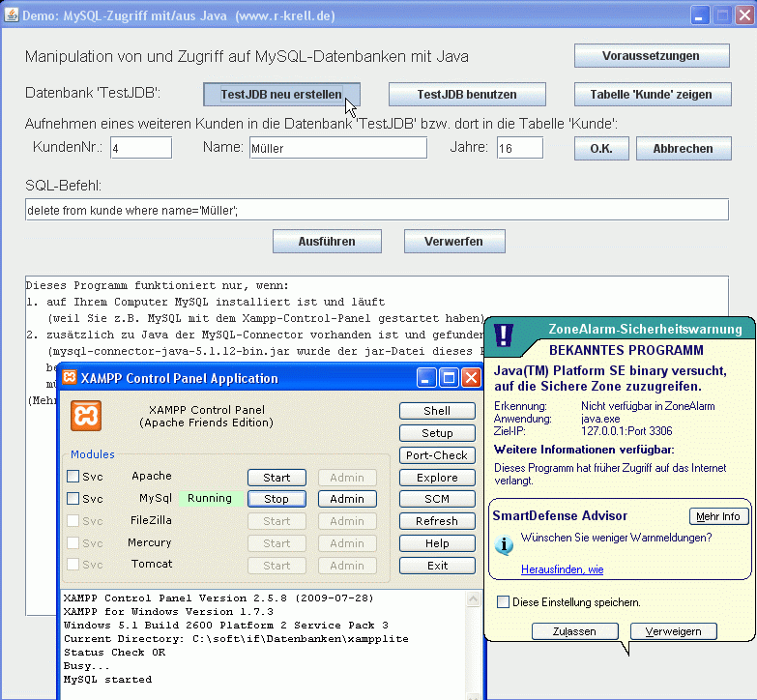The height and width of the screenshot is (700, 757).
Task: Click 'Running' status of MySql
Action: 210,498
